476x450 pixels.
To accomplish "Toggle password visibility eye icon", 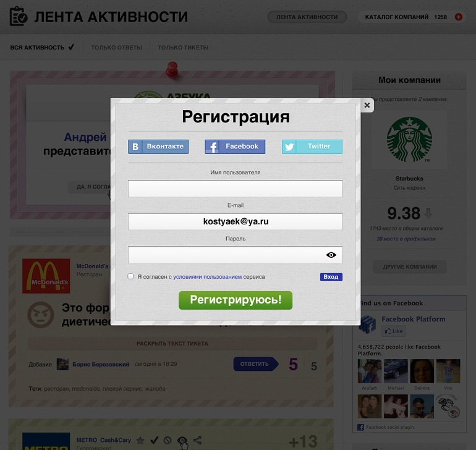I will [x=331, y=255].
